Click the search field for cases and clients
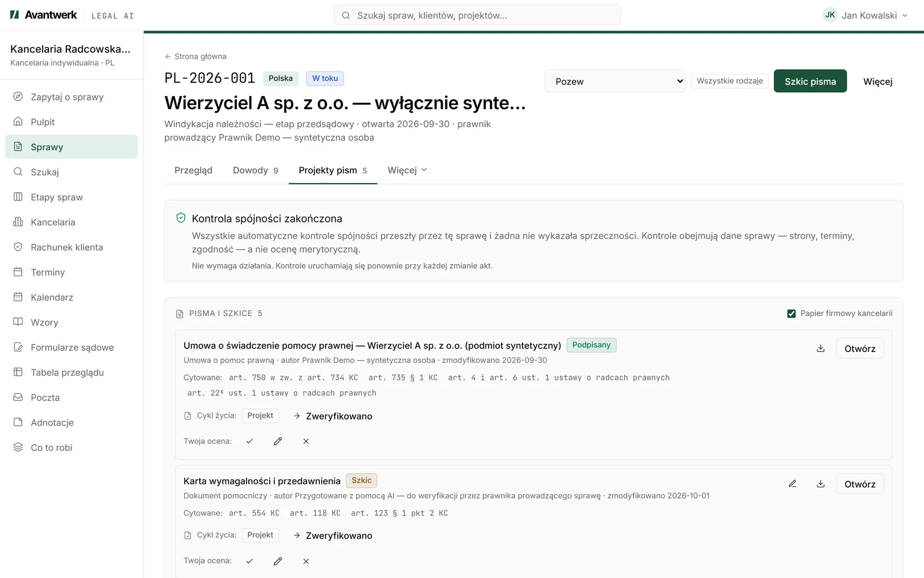 (x=477, y=15)
